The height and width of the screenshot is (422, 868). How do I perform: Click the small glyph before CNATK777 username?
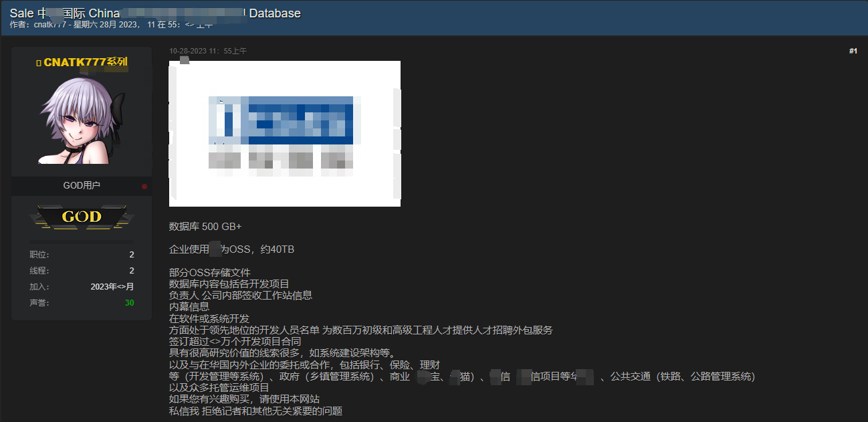tap(39, 63)
